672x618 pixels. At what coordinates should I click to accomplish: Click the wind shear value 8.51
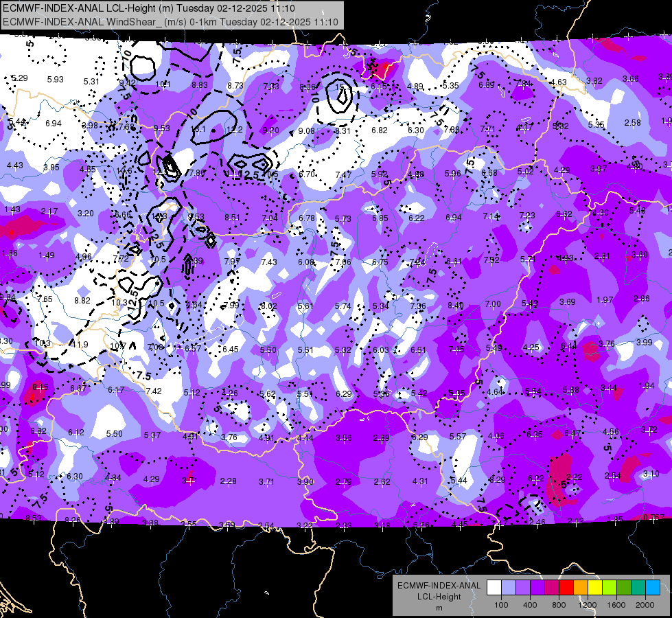tap(232, 218)
